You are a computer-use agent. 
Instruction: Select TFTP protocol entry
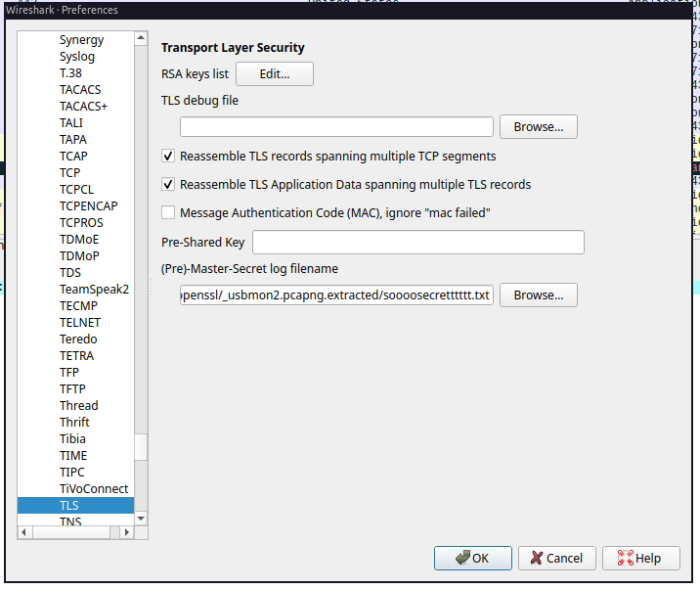coord(72,388)
